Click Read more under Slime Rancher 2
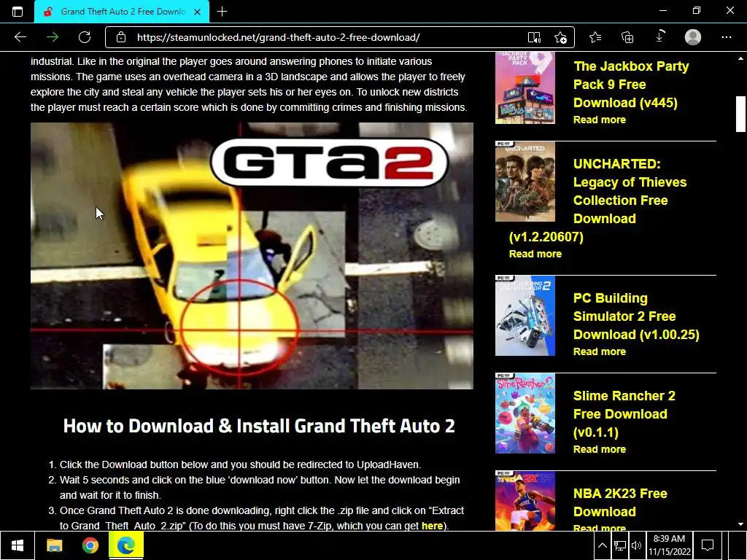The height and width of the screenshot is (560, 747). (600, 449)
